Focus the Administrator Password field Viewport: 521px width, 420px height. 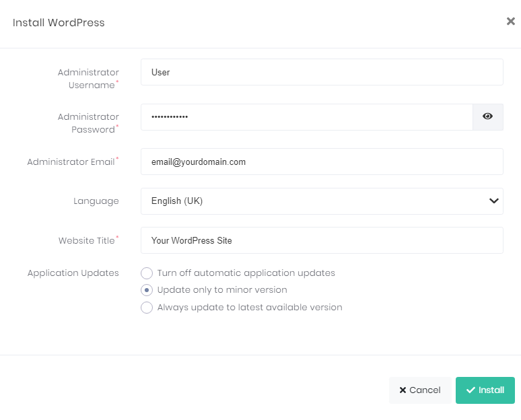click(307, 116)
